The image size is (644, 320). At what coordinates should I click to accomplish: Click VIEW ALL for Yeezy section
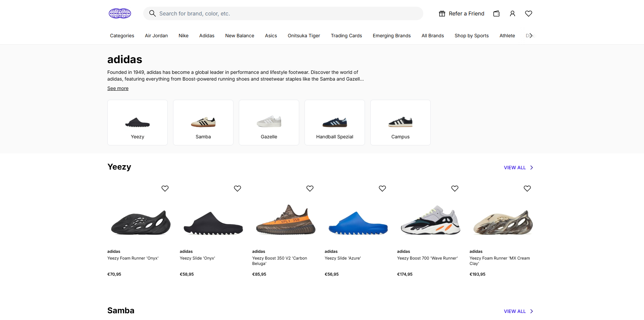point(515,168)
